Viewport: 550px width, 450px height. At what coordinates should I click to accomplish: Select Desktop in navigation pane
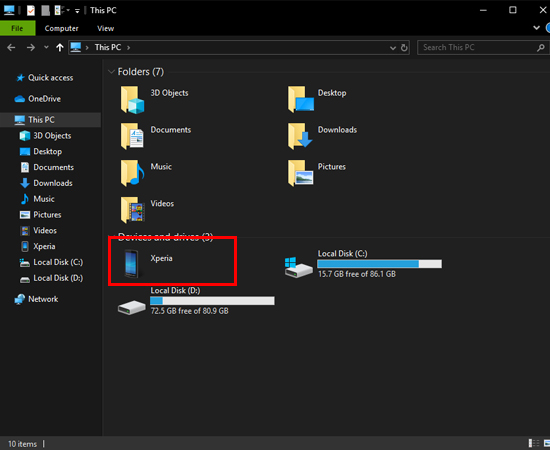[x=41, y=152]
